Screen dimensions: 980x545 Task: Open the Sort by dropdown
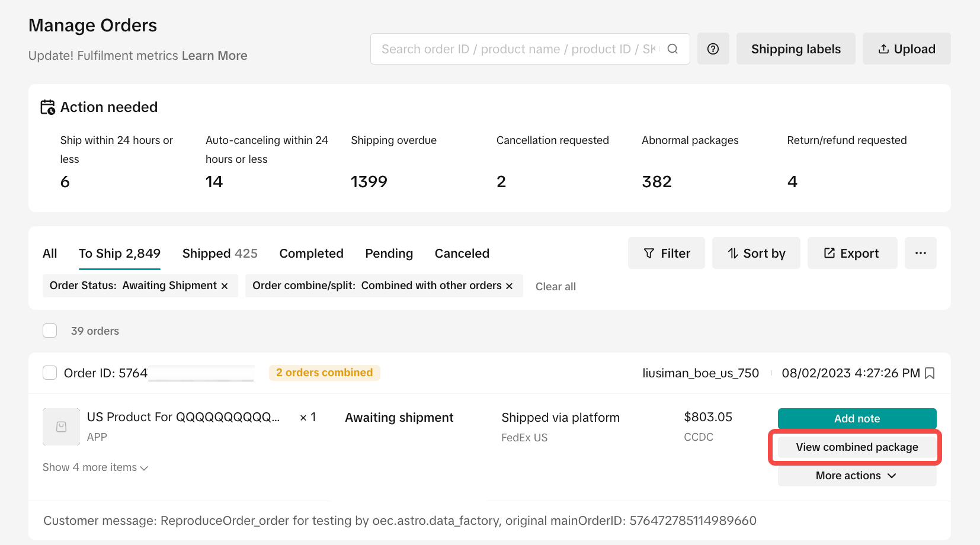click(756, 254)
